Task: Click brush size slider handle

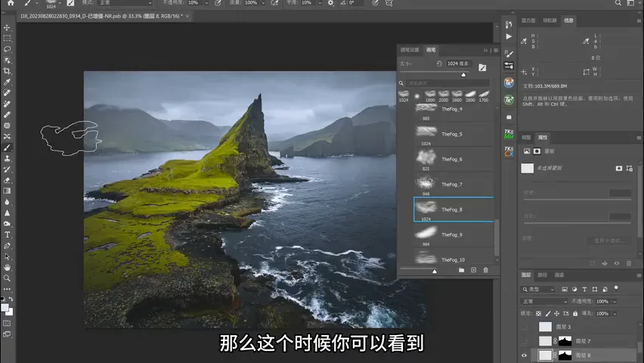Action: 463,74
